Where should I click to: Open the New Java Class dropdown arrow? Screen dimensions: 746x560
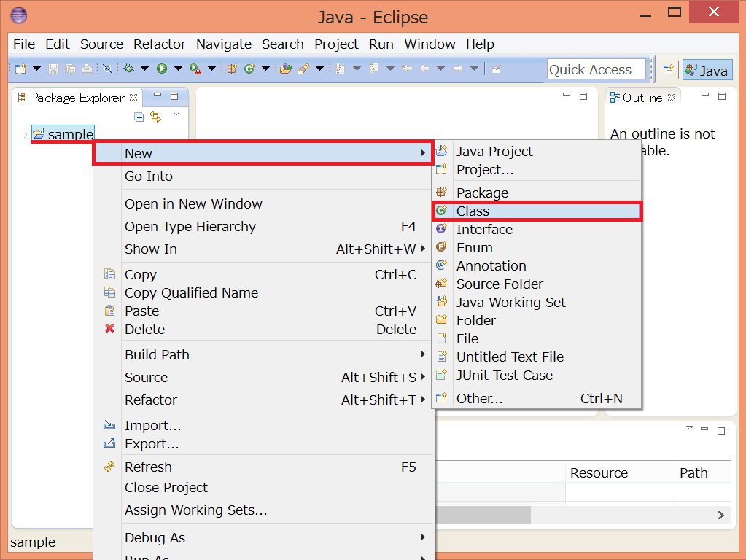(x=266, y=69)
